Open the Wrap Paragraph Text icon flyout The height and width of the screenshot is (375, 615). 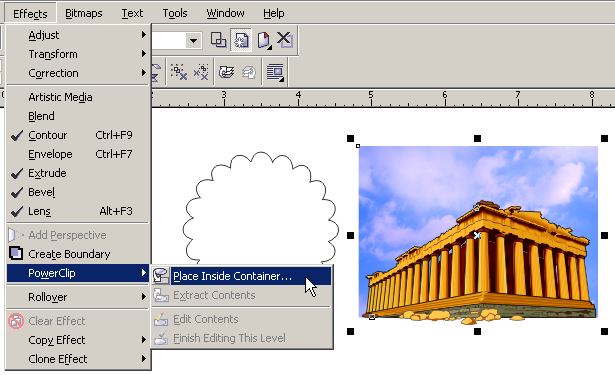click(x=275, y=73)
